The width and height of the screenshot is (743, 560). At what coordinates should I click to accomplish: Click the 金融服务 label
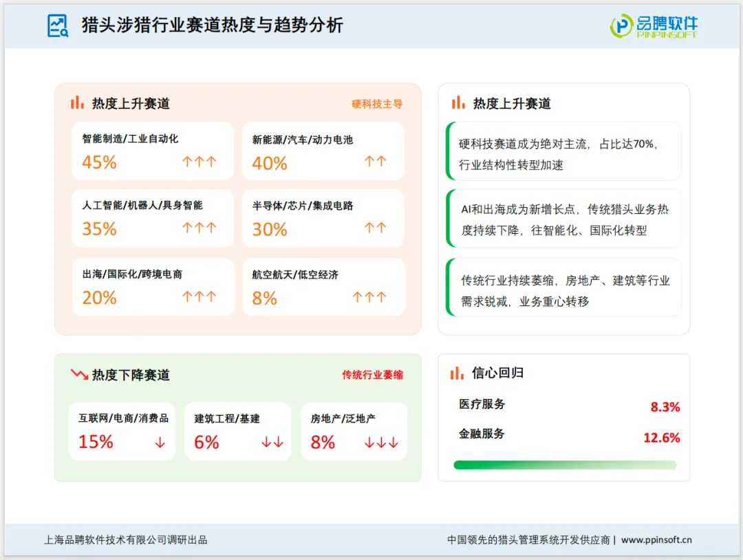482,433
